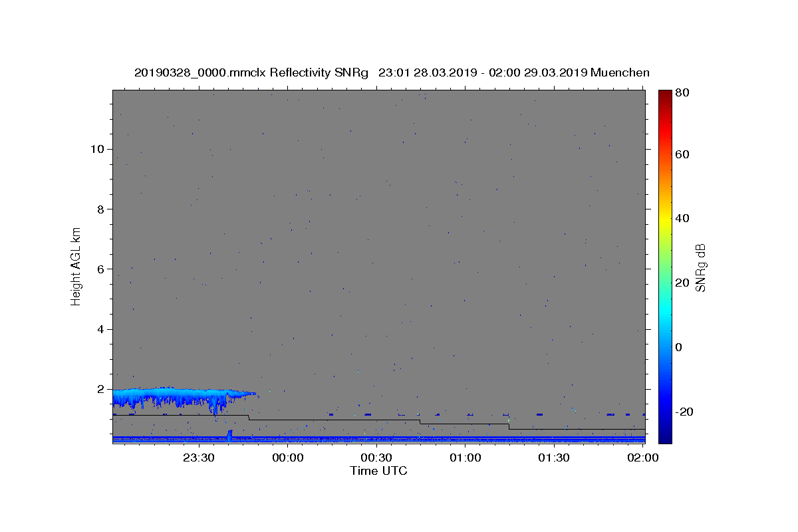Click the plot title text starting with 20190328_0000.mmclx
798x532 pixels.
coord(392,72)
